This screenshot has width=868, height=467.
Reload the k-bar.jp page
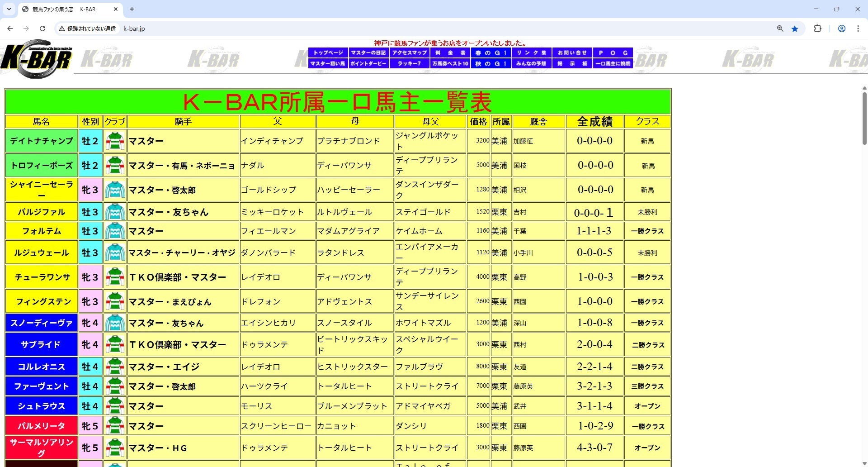click(42, 29)
